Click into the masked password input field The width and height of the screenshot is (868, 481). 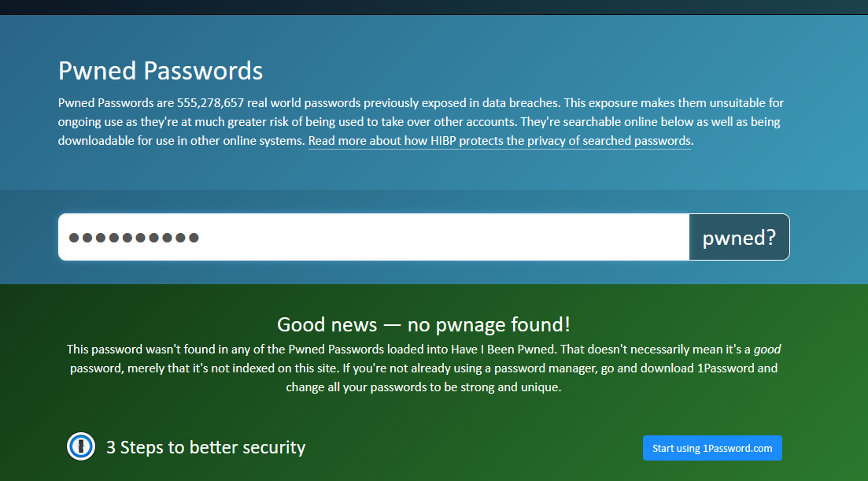[x=374, y=237]
